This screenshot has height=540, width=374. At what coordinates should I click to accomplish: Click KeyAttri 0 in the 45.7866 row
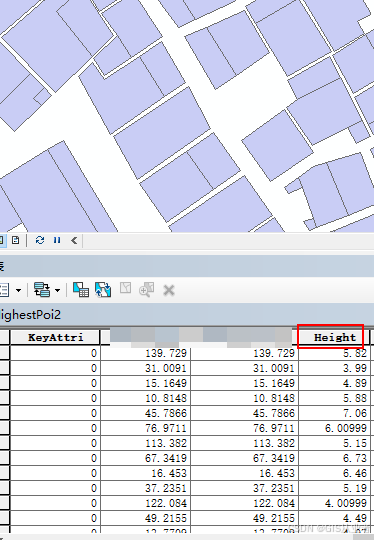(55, 413)
